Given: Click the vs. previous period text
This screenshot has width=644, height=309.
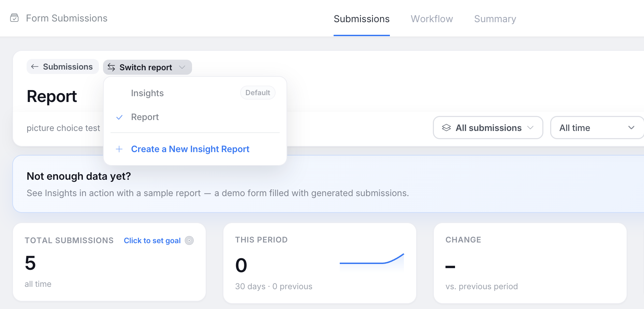Looking at the screenshot, I should (482, 286).
